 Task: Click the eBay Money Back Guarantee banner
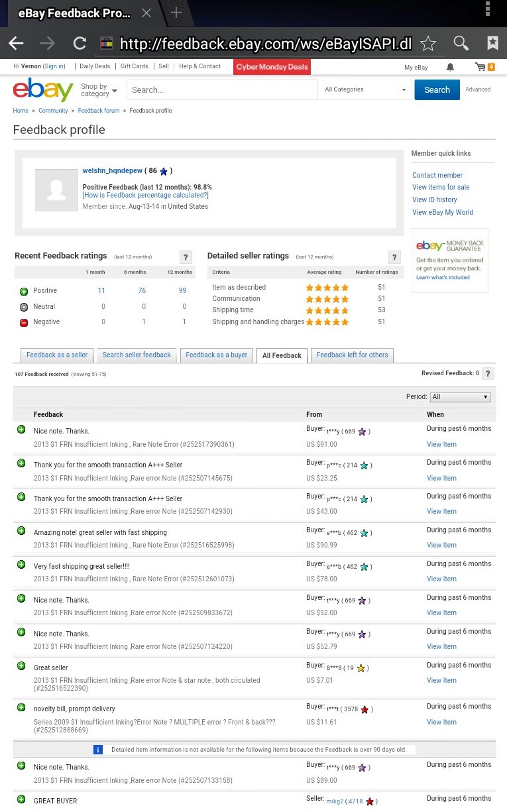[450, 261]
